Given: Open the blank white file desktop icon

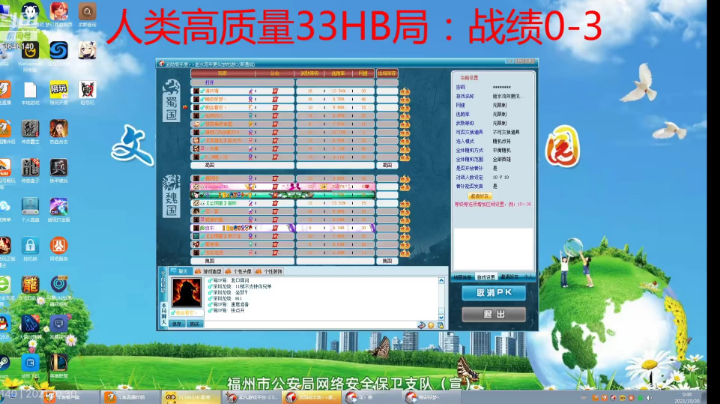Looking at the screenshot, I should (x=30, y=90).
